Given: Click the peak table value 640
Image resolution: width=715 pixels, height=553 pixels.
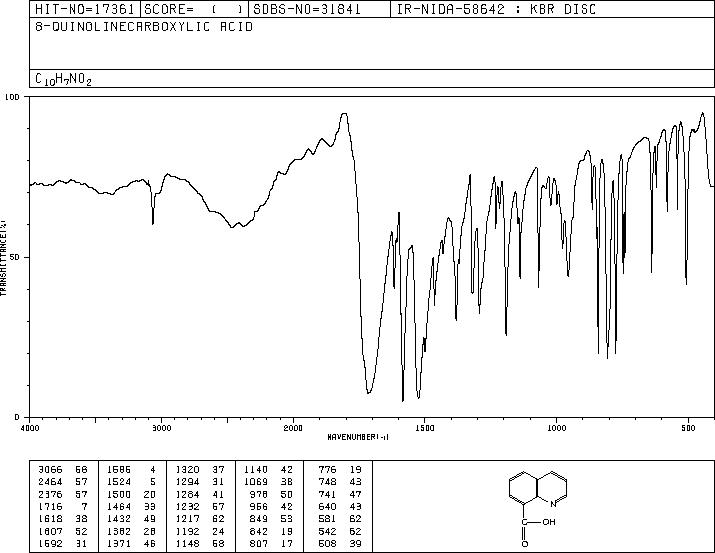Looking at the screenshot, I should tap(327, 506).
